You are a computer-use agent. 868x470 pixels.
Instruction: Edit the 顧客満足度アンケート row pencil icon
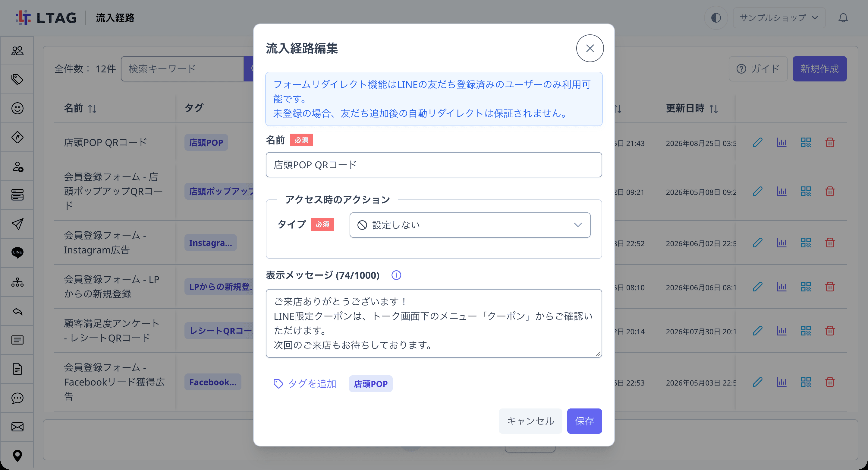click(757, 331)
